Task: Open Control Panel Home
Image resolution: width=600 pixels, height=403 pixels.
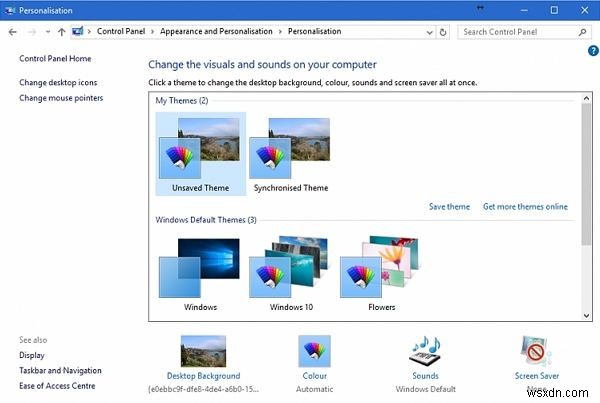Action: [x=55, y=59]
